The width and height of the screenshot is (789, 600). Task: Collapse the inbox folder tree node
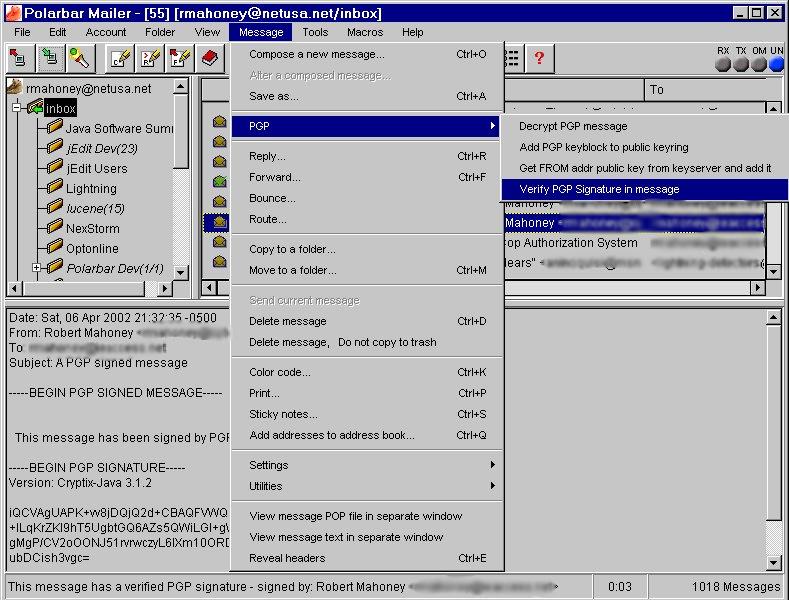[x=18, y=108]
